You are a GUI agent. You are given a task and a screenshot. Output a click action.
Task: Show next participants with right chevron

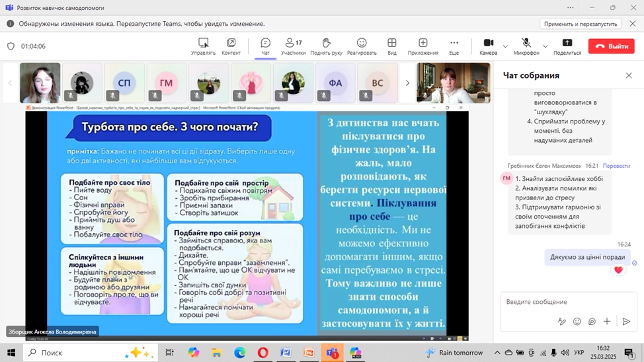[x=407, y=83]
